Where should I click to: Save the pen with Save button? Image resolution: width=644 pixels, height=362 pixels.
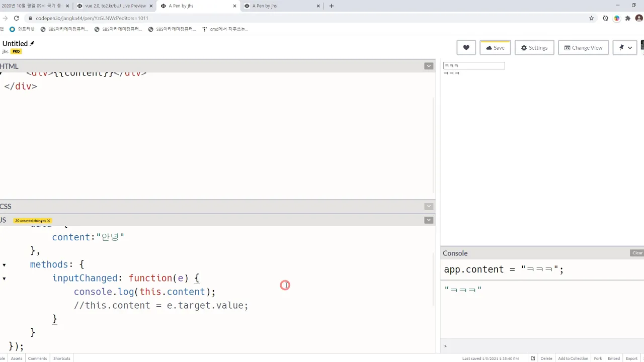(495, 48)
